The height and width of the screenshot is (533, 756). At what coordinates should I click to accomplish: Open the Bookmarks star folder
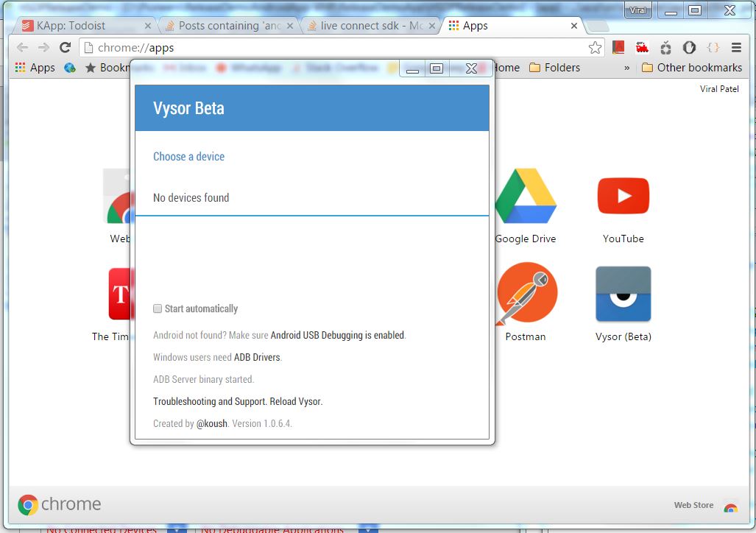pyautogui.click(x=107, y=68)
